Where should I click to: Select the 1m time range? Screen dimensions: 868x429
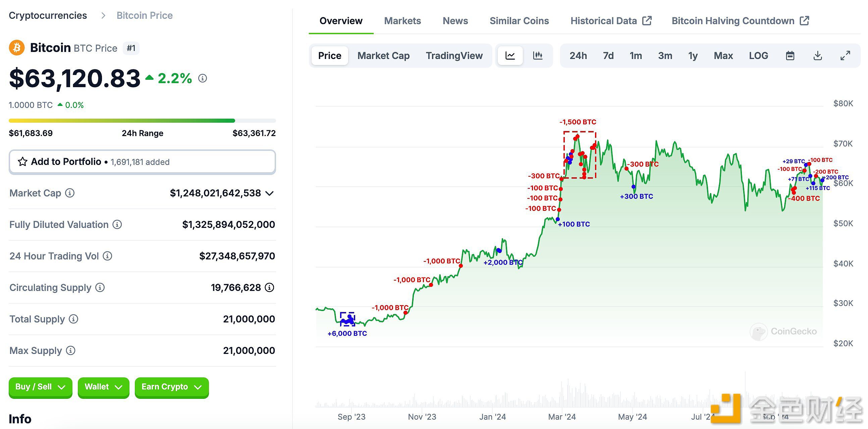coord(636,56)
